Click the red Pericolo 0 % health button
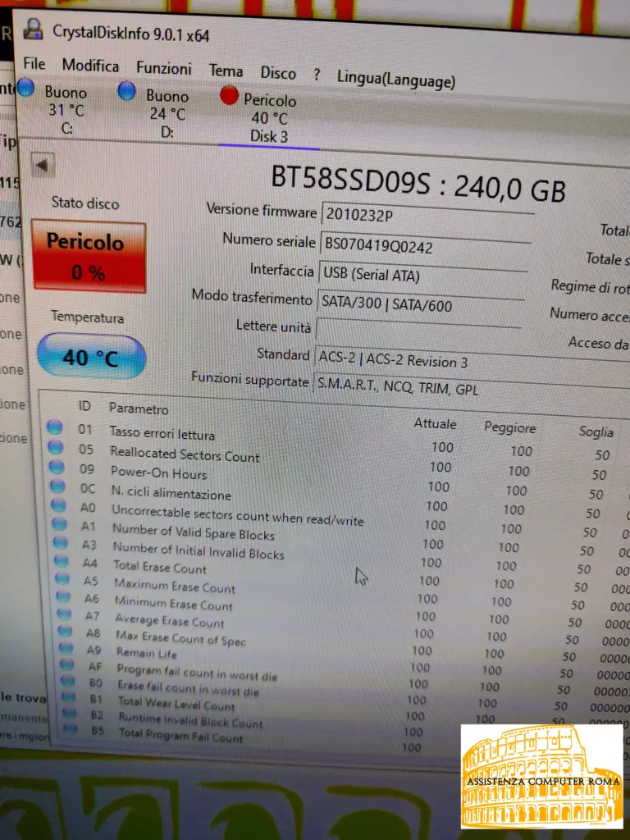 [89, 257]
